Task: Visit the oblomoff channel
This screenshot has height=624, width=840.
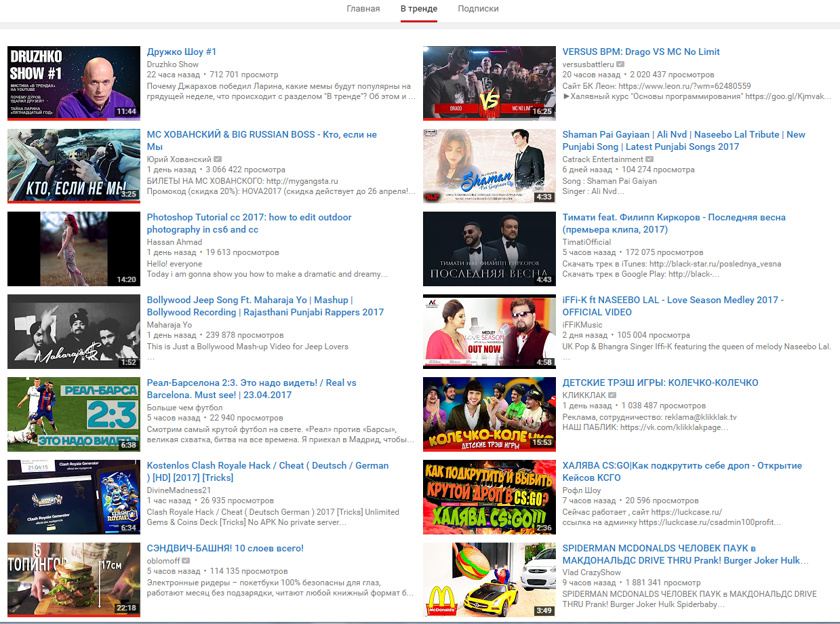Action: (163, 560)
